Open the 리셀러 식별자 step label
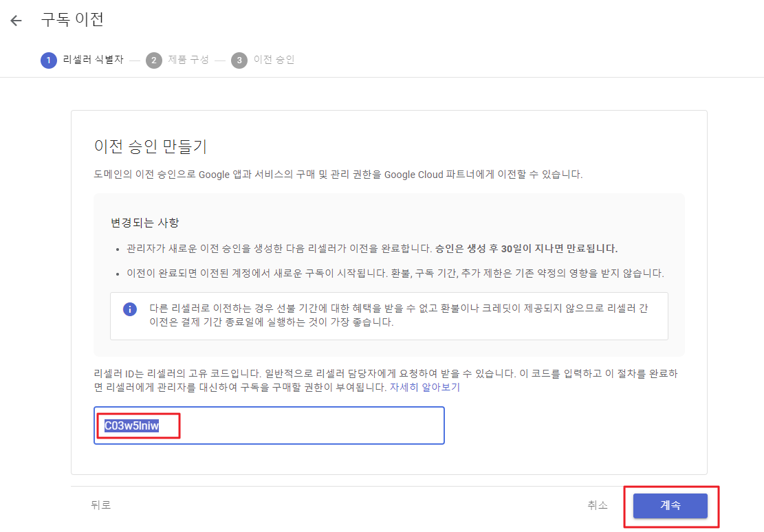Screen dimensions: 764x532 click(x=93, y=59)
